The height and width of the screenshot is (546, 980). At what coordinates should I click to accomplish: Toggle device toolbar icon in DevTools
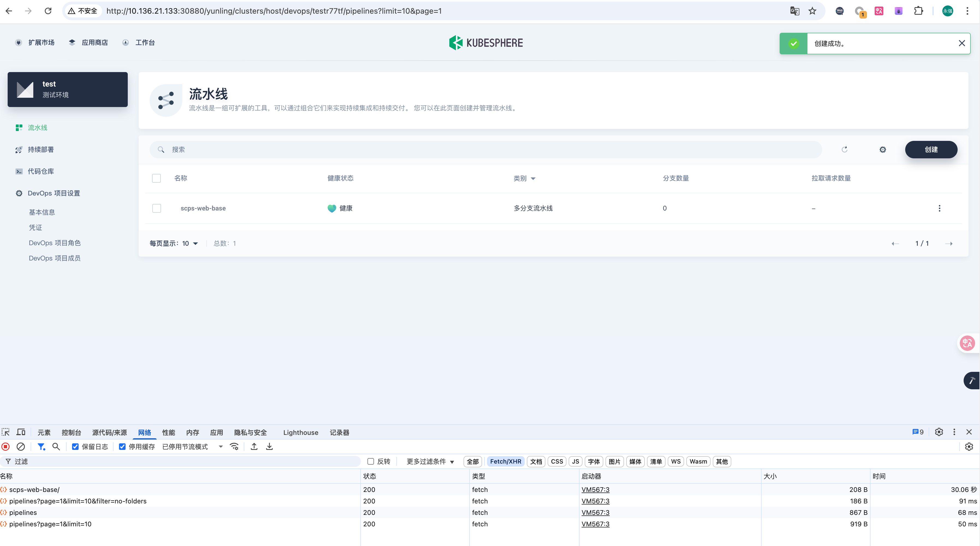[x=21, y=432]
